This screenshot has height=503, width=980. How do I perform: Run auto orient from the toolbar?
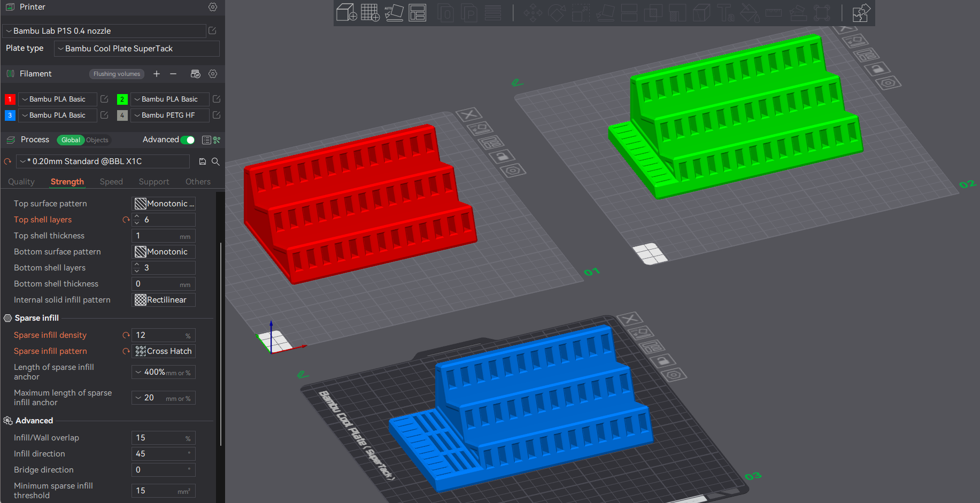[394, 12]
